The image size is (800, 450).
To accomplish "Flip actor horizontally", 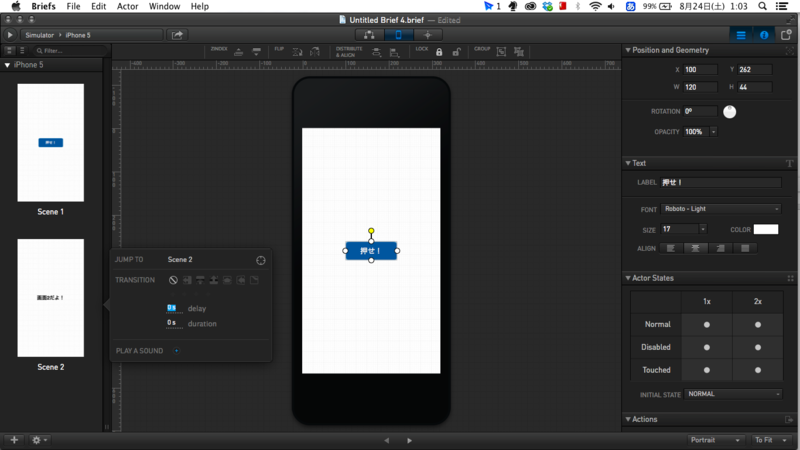I will click(315, 52).
